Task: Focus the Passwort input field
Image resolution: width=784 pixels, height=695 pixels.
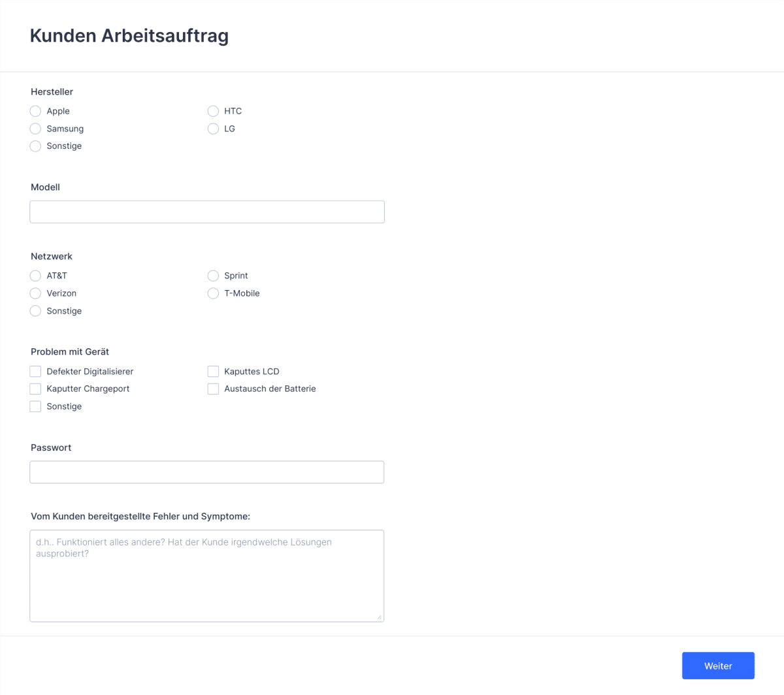Action: (206, 472)
